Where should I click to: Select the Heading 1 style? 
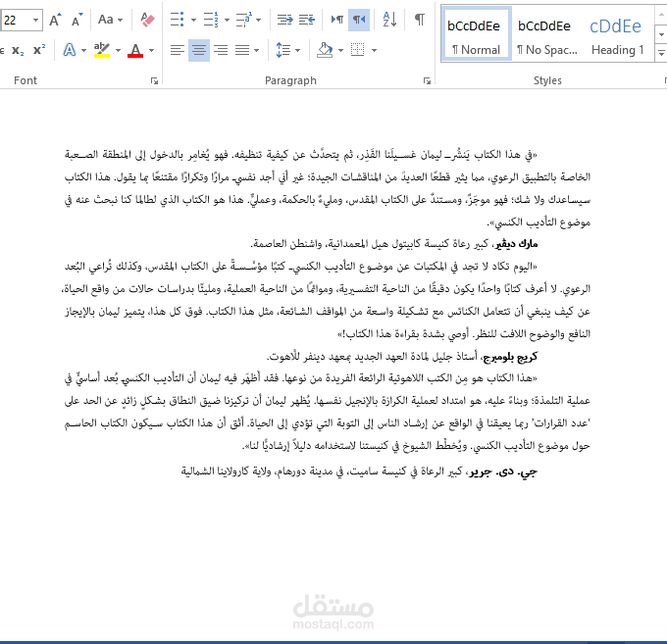click(x=618, y=34)
